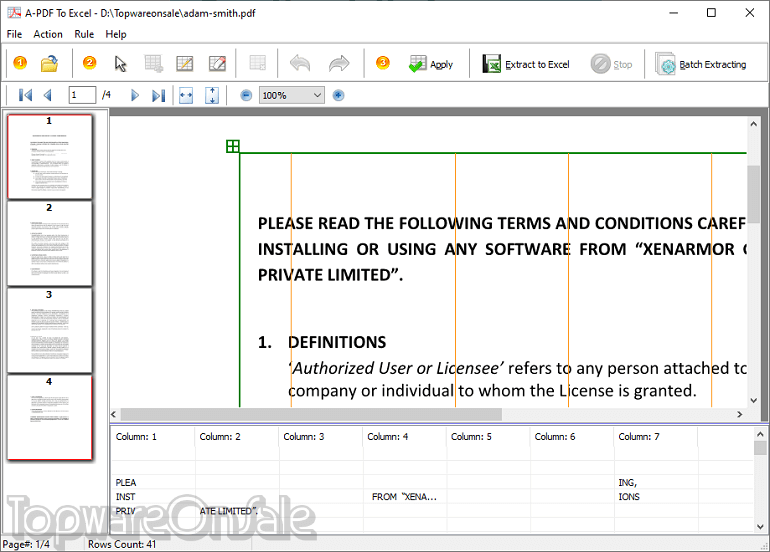Screen dimensions: 770x552
Task: Click the green table handle icon
Action: (x=233, y=146)
